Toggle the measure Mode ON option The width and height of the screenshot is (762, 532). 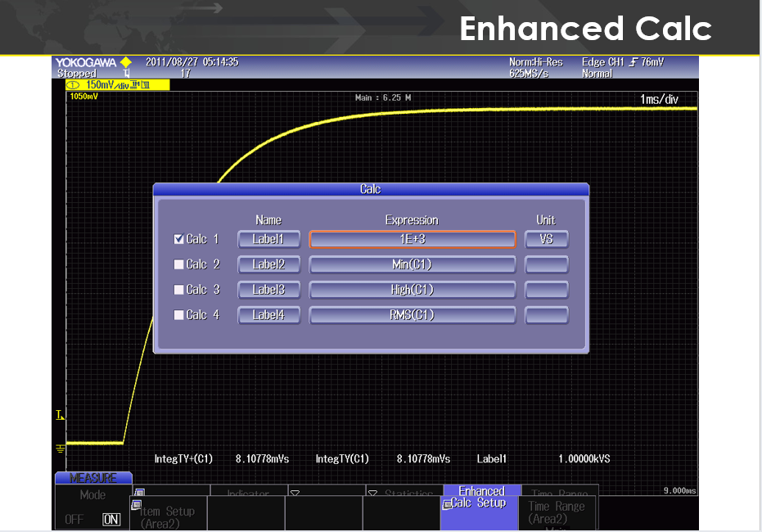click(x=110, y=519)
